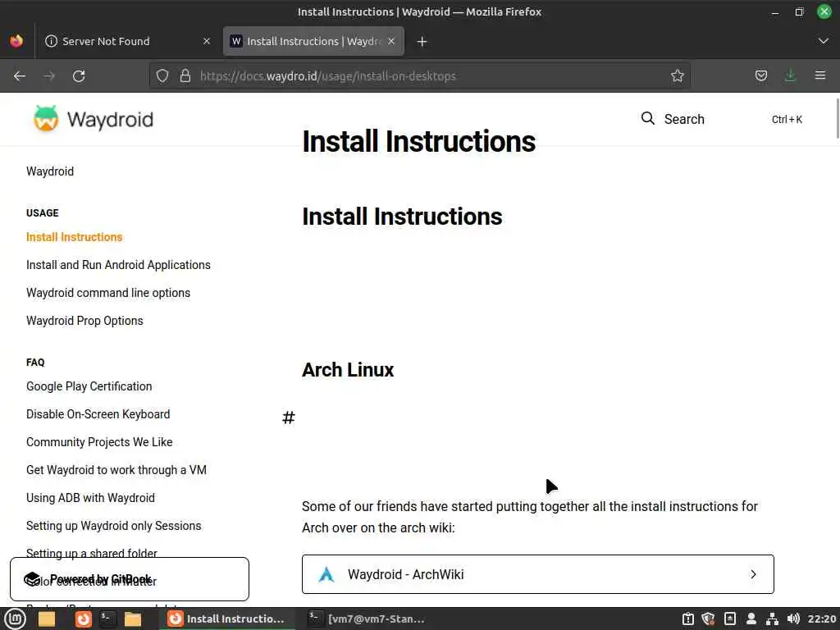Open Setting up Waydroid only Sessions
Image resolution: width=840 pixels, height=630 pixels.
tap(113, 526)
